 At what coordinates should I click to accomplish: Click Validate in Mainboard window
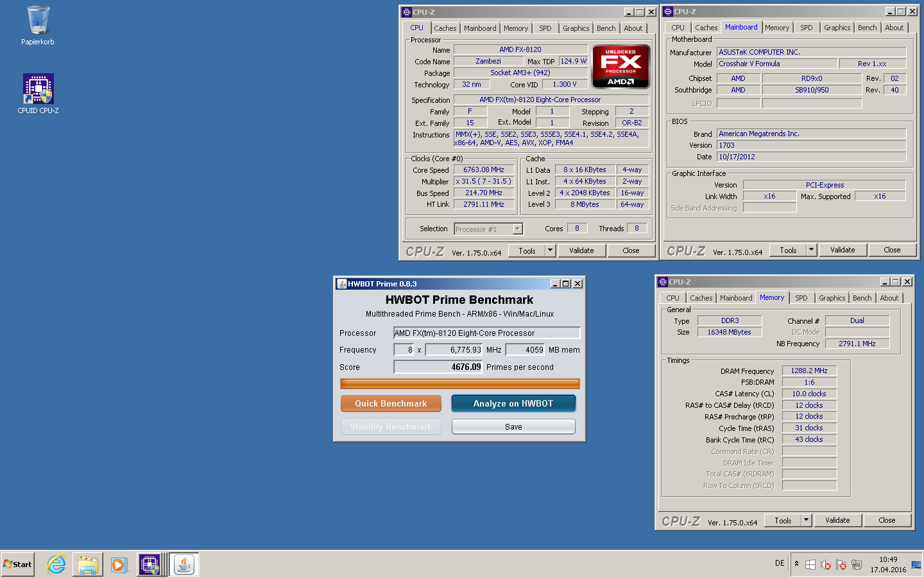coord(843,250)
